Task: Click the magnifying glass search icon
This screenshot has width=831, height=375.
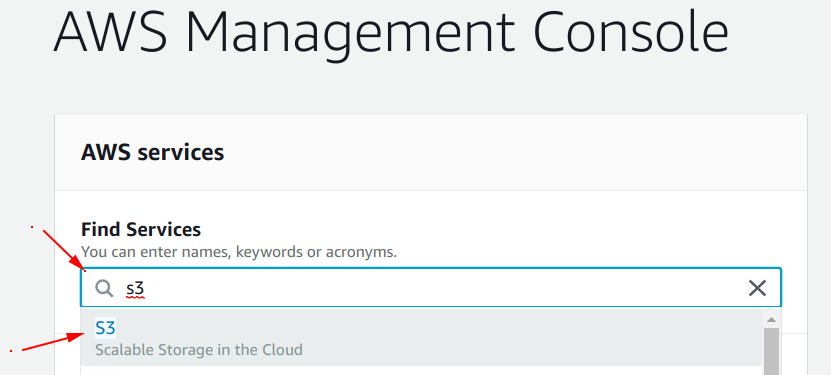Action: [x=104, y=288]
